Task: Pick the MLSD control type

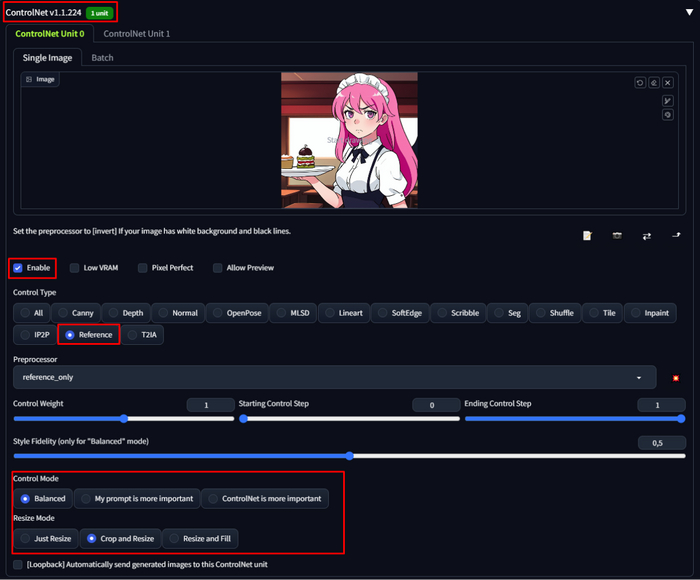Action: click(293, 313)
